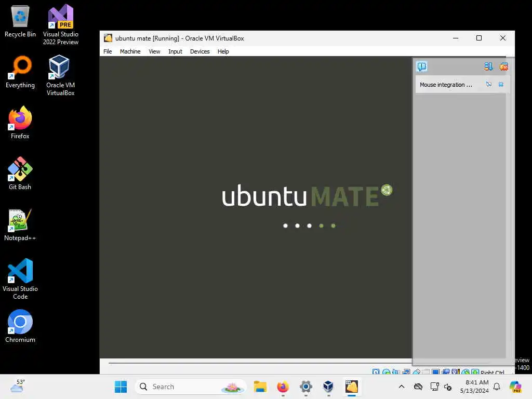
Task: Click the VirtualBox window title bar icon
Action: (x=108, y=38)
